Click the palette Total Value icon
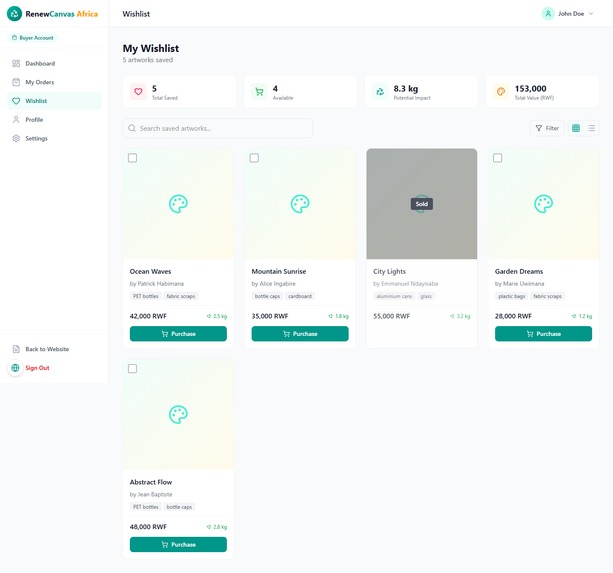This screenshot has height=573, width=613. [501, 92]
